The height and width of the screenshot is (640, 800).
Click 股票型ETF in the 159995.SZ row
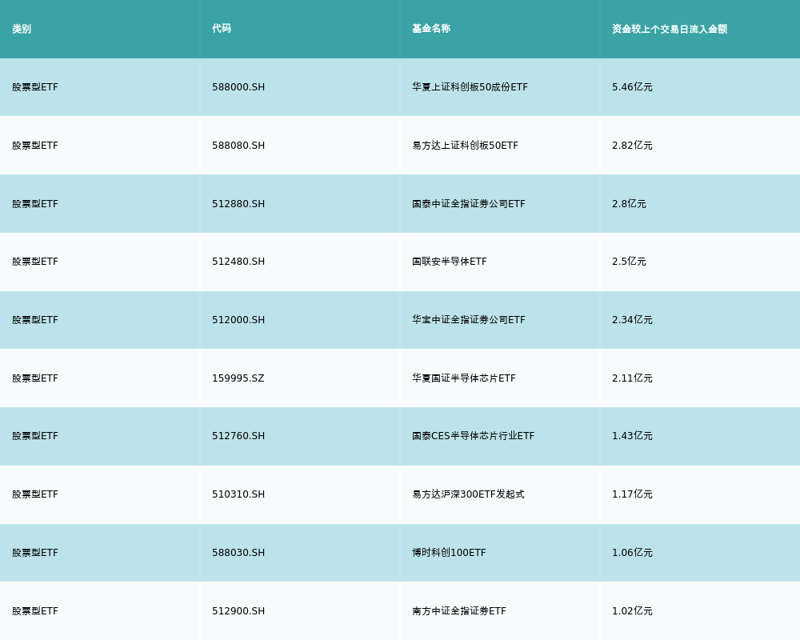tap(35, 378)
